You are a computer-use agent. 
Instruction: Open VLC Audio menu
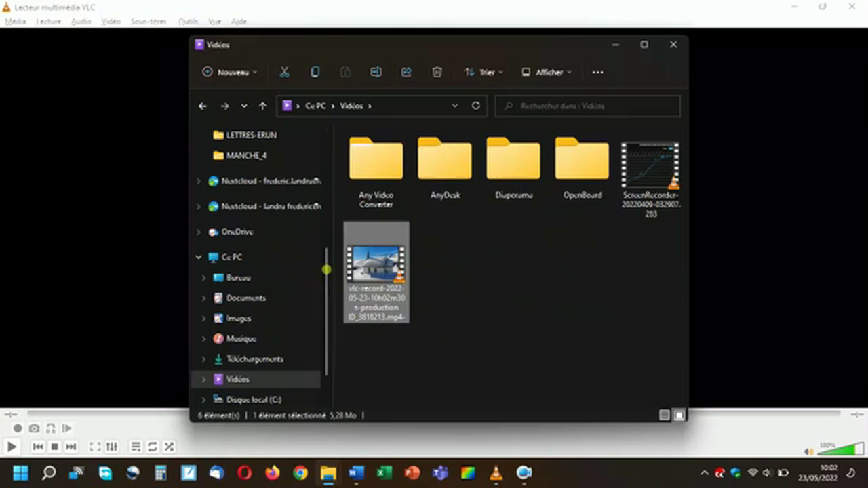[81, 22]
